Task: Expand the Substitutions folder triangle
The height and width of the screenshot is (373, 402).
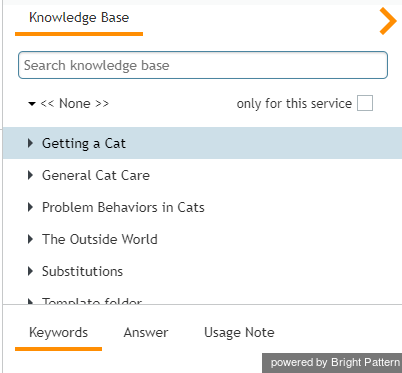Action: 30,271
